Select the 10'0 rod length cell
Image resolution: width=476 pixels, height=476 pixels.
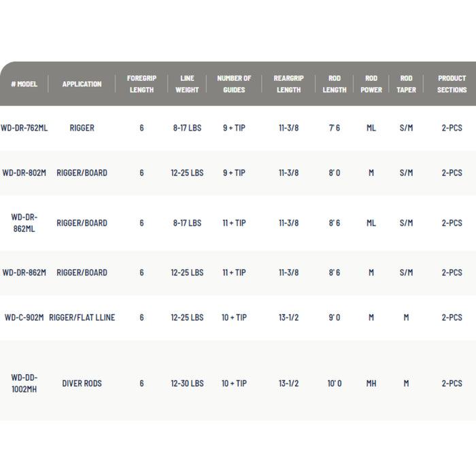coord(335,384)
